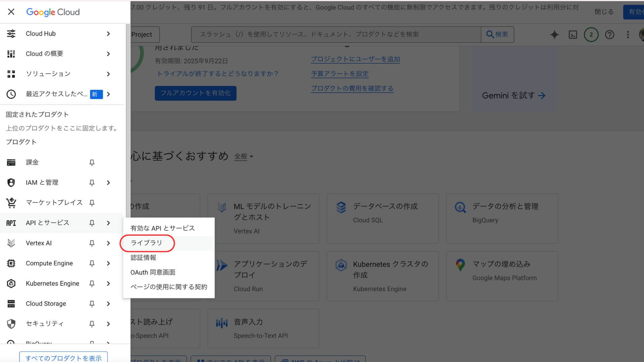The image size is (644, 362).
Task: Select 認証情報 in the API submenu
Action: (169, 258)
